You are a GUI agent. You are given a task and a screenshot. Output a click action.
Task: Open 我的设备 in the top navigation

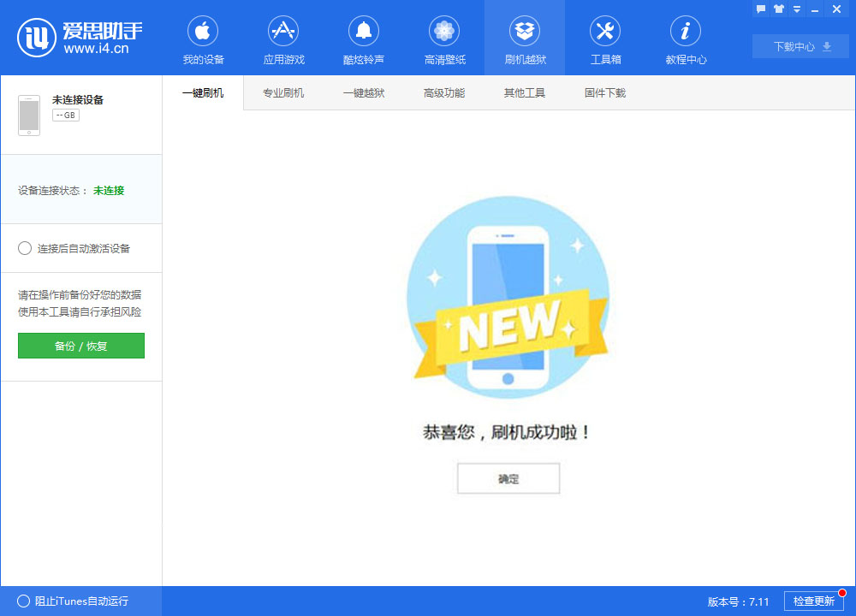pyautogui.click(x=203, y=38)
